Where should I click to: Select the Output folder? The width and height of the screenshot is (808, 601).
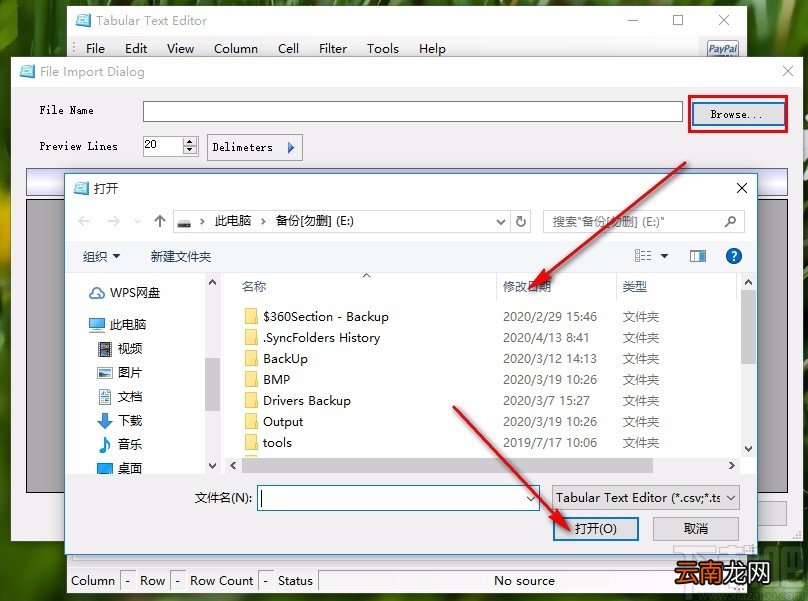274,422
